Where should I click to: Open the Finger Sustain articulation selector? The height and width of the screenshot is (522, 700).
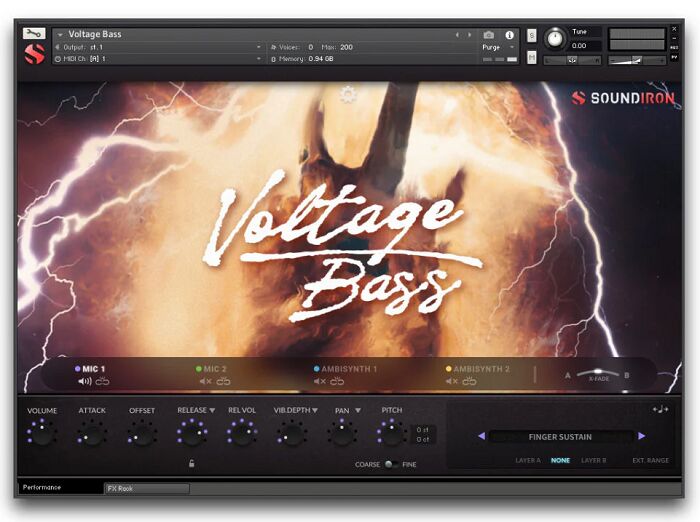point(560,437)
